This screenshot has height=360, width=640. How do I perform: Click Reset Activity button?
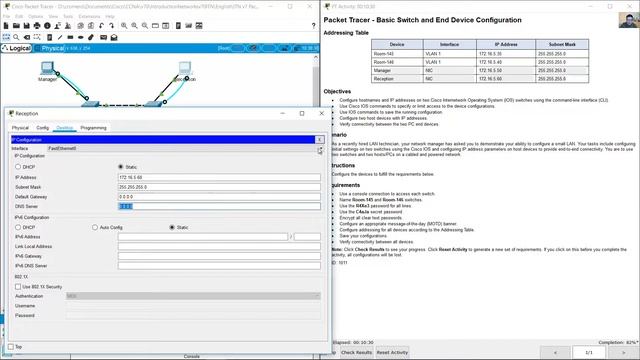tap(392, 353)
